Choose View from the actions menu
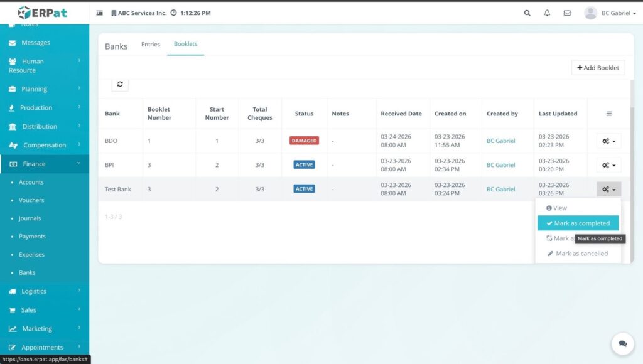This screenshot has width=643, height=364. tap(556, 208)
